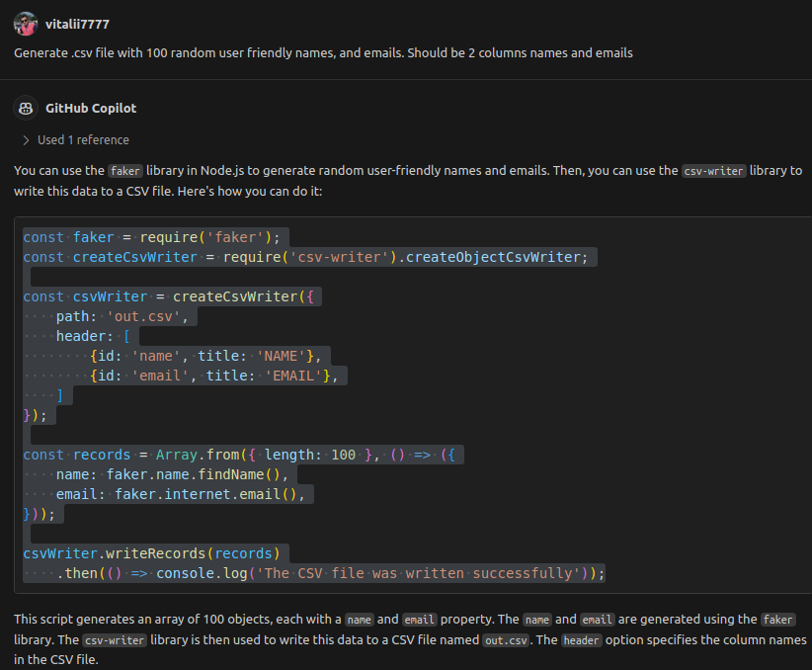This screenshot has height=670, width=812.
Task: Click the inline 'header' tag in explanation
Action: (581, 640)
